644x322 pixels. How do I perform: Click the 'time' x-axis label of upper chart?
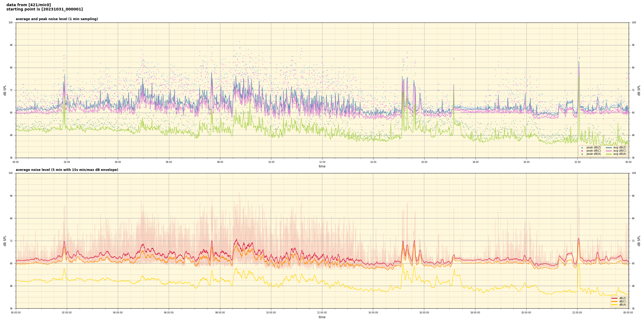322,166
